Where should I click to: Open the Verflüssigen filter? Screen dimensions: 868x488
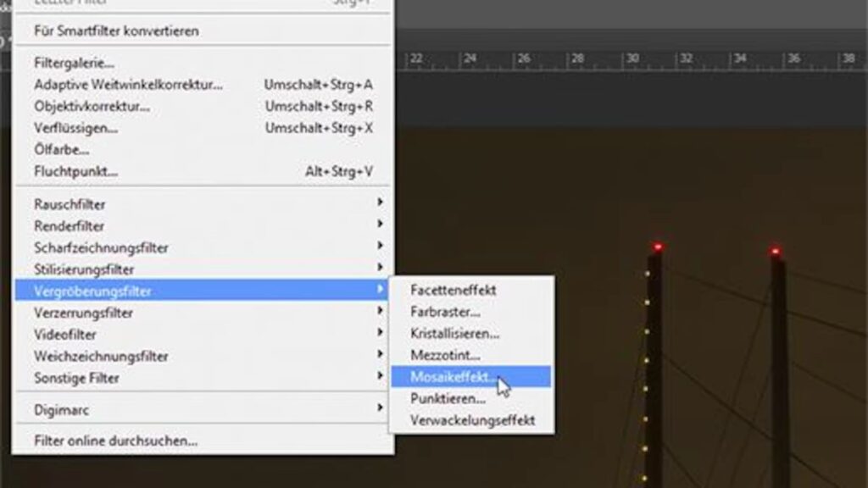75,128
